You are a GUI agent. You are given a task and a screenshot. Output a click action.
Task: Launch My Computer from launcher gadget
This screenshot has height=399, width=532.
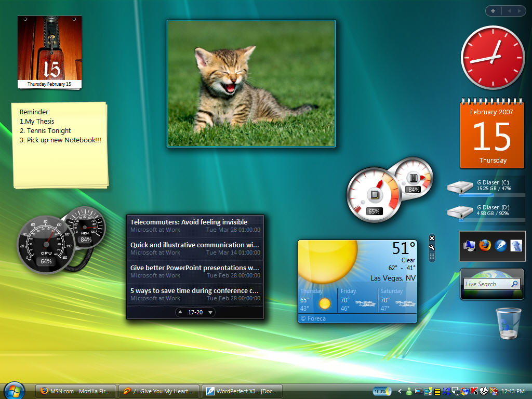[x=469, y=246]
